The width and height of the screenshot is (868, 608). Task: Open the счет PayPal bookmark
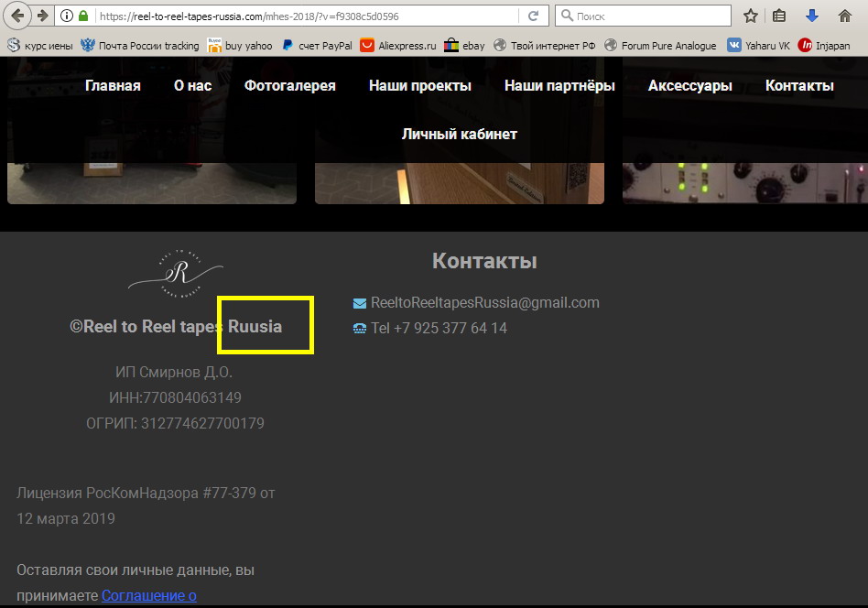pos(317,45)
